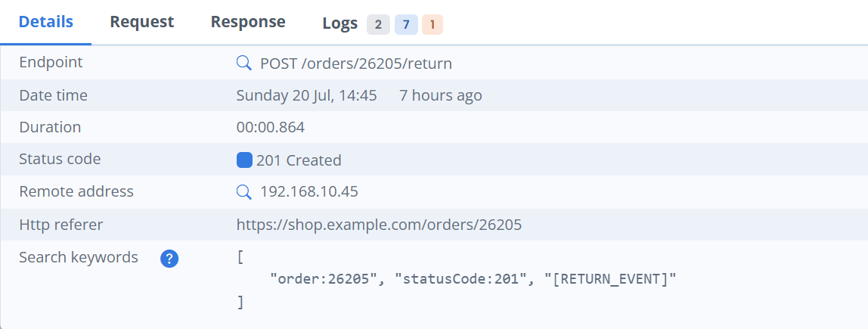Image resolution: width=868 pixels, height=329 pixels.
Task: Go to the Logs tab
Action: [x=339, y=23]
